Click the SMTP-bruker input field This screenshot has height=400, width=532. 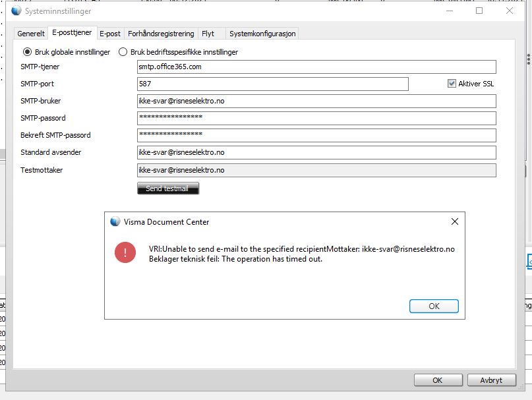316,101
